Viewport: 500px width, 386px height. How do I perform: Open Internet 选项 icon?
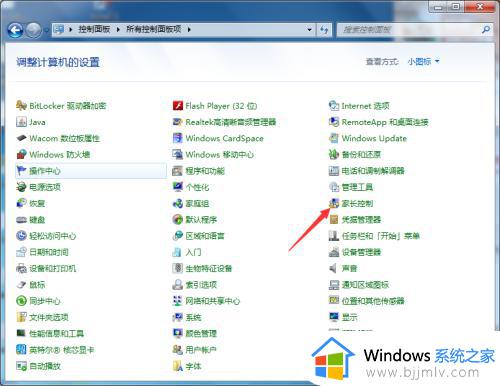(334, 106)
